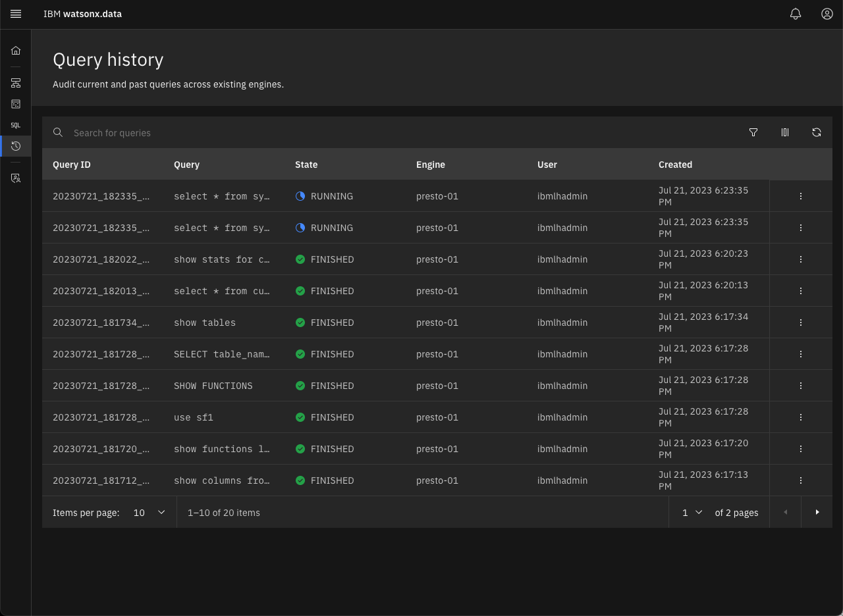Image resolution: width=843 pixels, height=616 pixels.
Task: Select Query history sidebar icon
Action: (16, 146)
